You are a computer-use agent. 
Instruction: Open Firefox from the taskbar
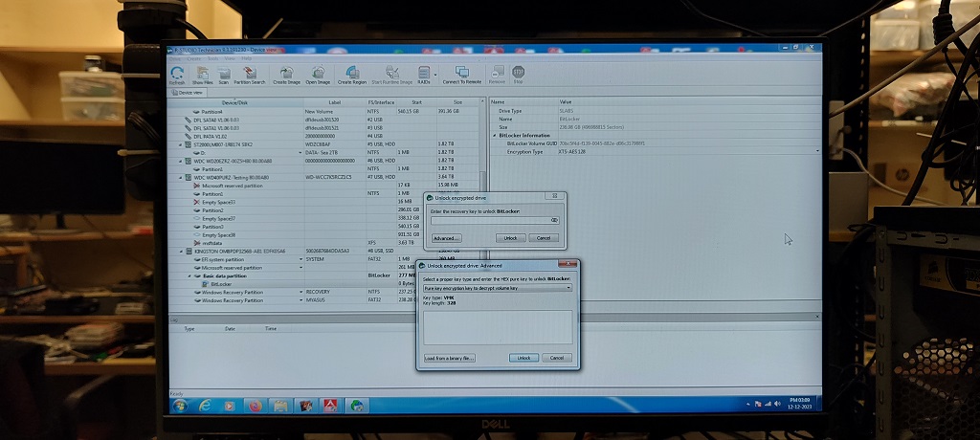(255, 406)
